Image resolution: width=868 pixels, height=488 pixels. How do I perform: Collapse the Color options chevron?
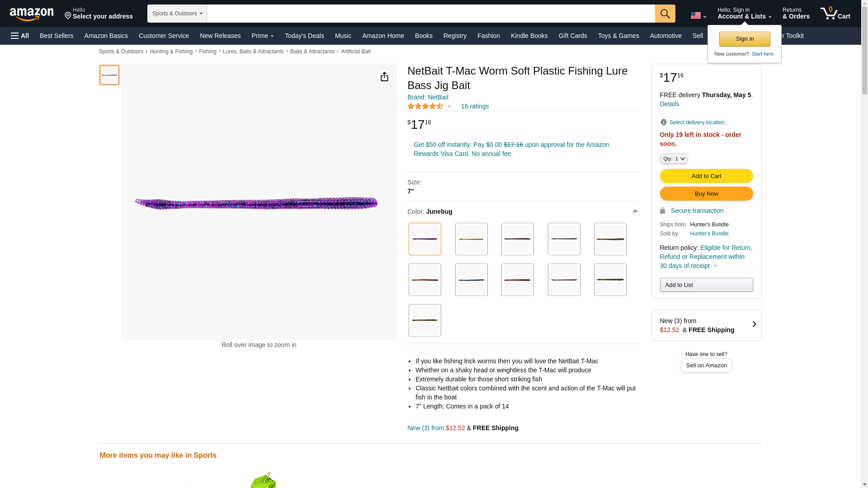pos(635,211)
